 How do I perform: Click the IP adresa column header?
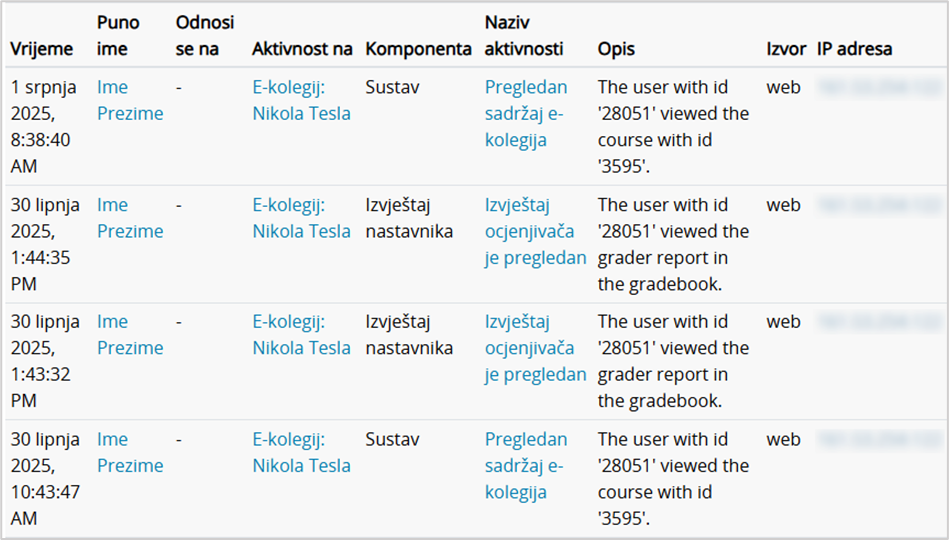(x=854, y=48)
